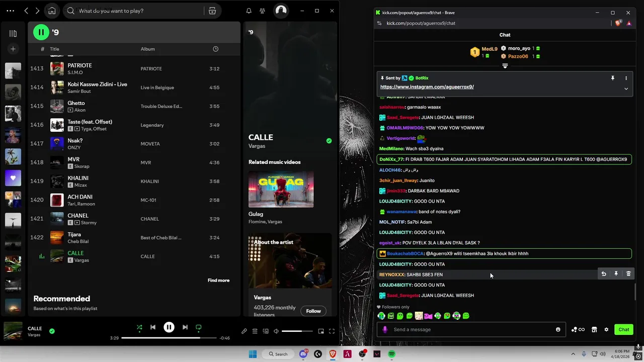Toggle repeat mode
The height and width of the screenshot is (362, 644).
pyautogui.click(x=199, y=327)
